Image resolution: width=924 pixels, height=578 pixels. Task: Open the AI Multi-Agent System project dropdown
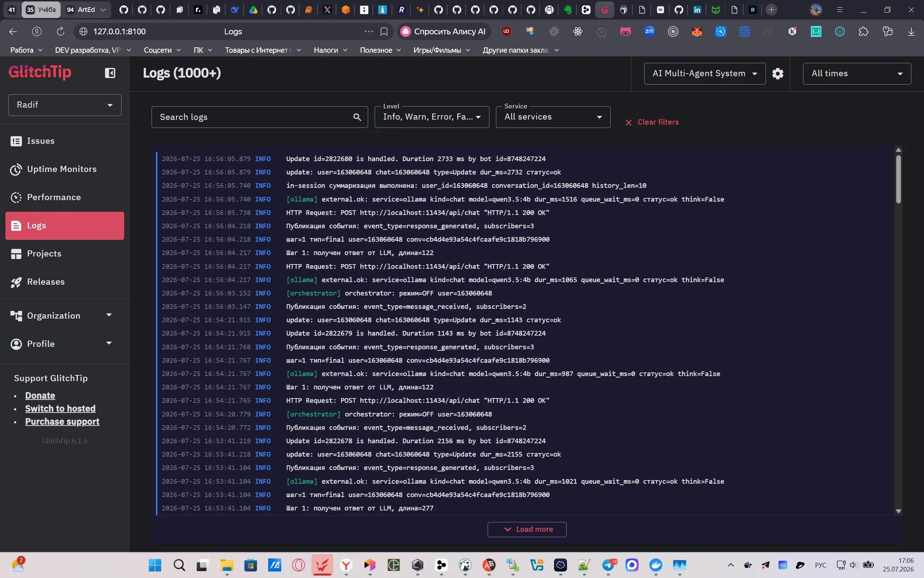coord(705,73)
